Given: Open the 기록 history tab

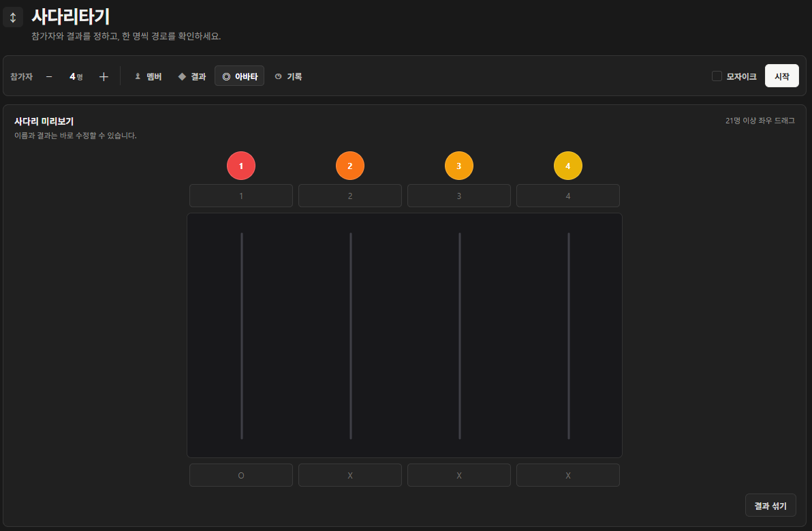Looking at the screenshot, I should pos(288,76).
